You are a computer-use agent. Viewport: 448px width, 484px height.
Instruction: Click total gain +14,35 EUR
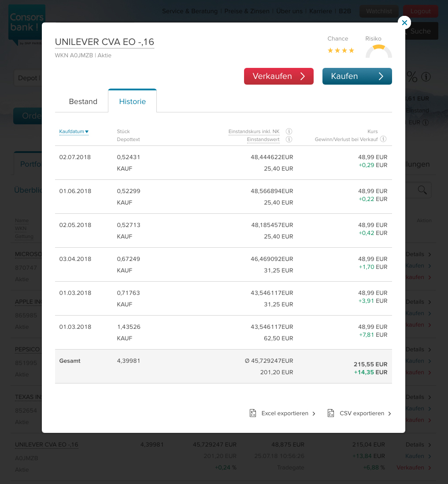pyautogui.click(x=370, y=372)
